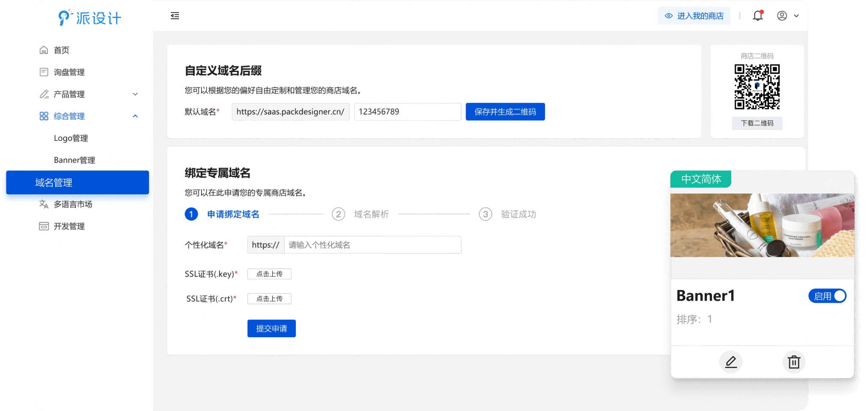Expand the 产品管理 submenu chevron

click(135, 94)
